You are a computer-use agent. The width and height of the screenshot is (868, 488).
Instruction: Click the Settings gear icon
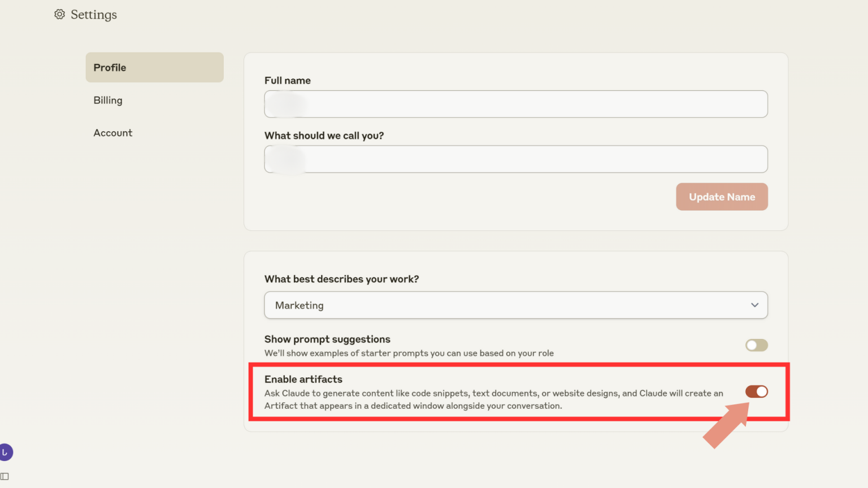point(59,14)
